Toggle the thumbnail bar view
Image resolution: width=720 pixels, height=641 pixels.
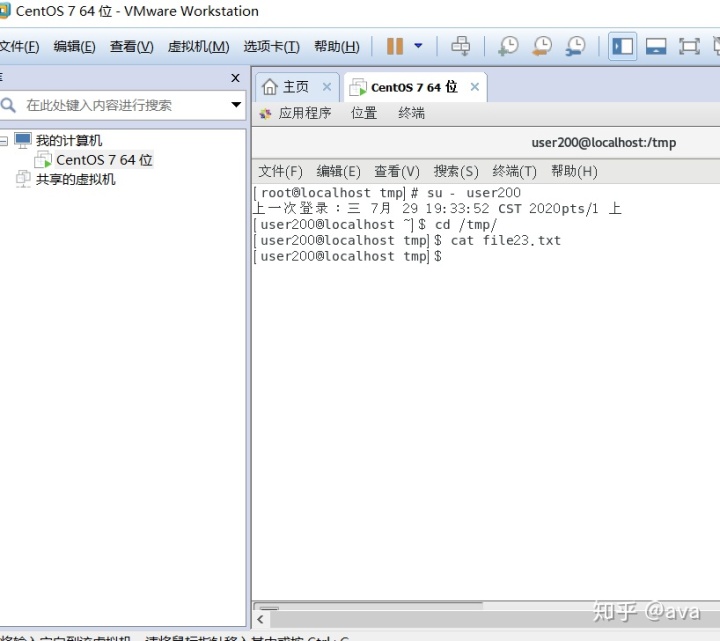[656, 46]
